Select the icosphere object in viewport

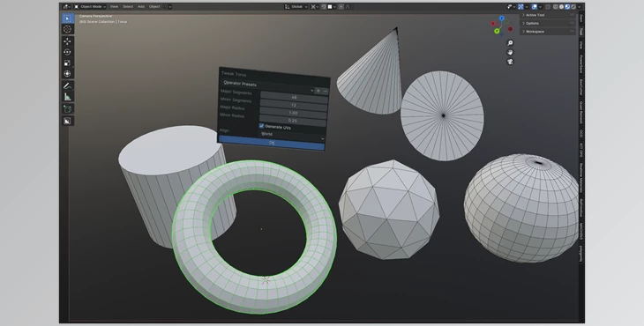[388, 209]
